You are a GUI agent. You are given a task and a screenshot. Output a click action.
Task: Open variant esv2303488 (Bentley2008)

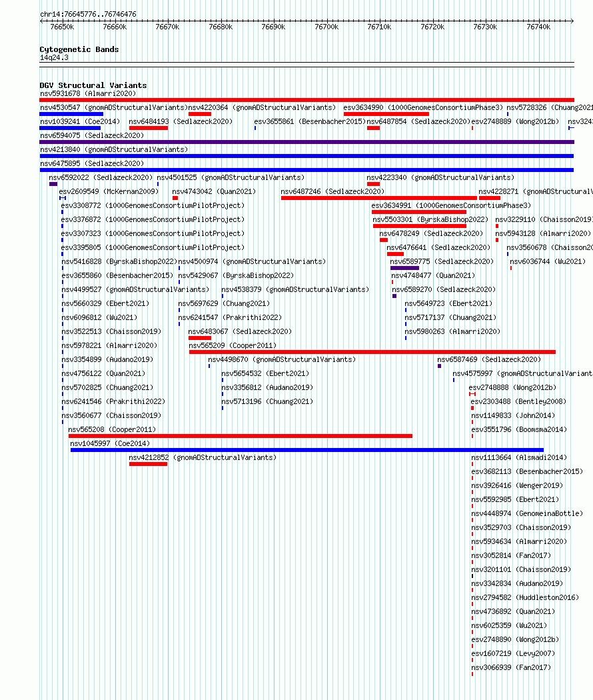tap(518, 401)
